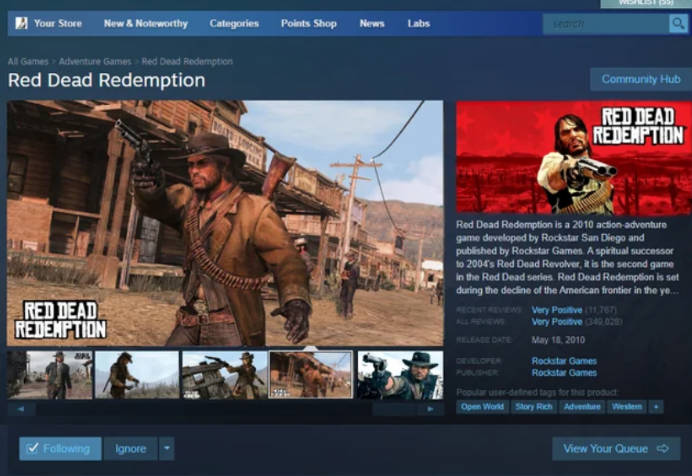Click the Red Dead Redemption page title
692x476 pixels.
coord(107,80)
